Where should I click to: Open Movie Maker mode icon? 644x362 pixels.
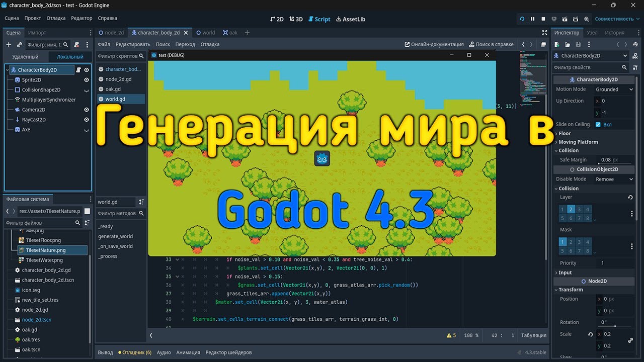click(x=587, y=19)
